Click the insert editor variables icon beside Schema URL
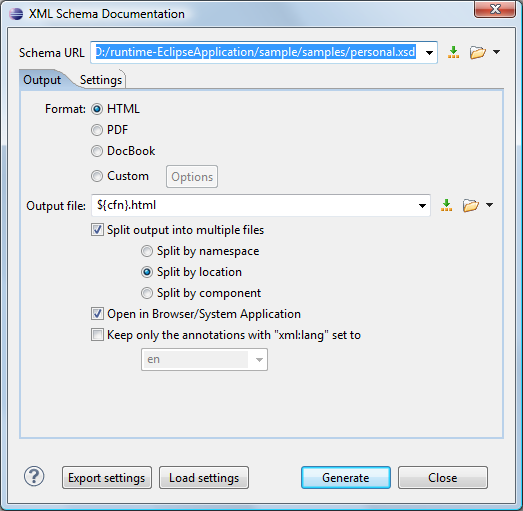 click(453, 52)
